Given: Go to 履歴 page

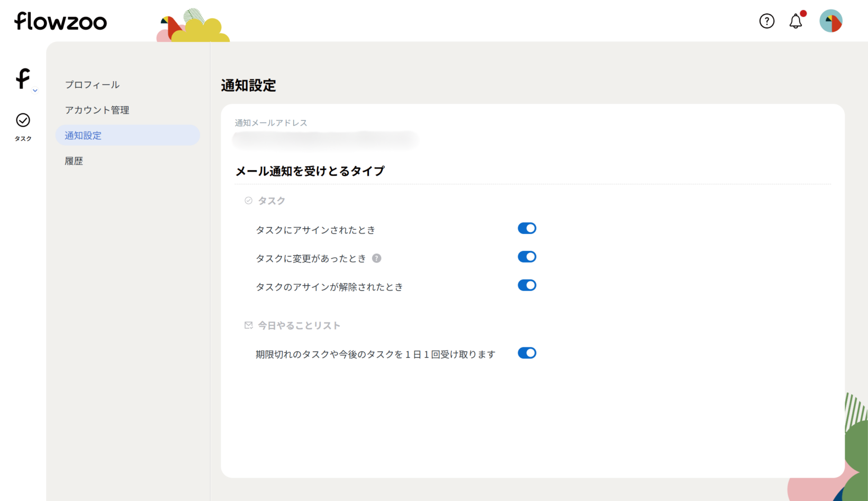Looking at the screenshot, I should [74, 161].
